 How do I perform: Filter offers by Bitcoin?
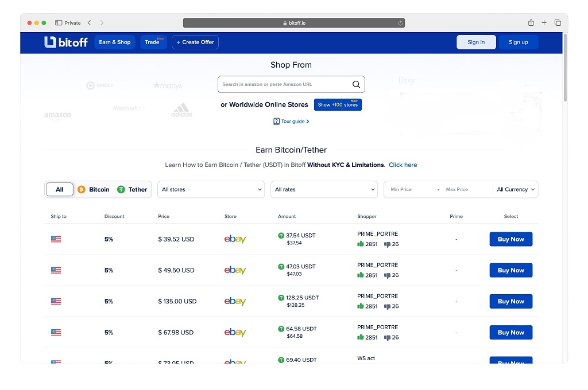coord(94,189)
